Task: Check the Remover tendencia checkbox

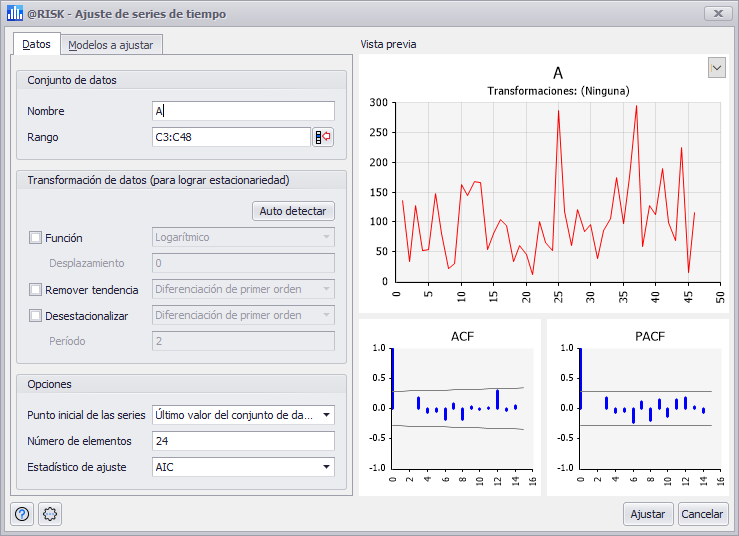Action: 36,290
